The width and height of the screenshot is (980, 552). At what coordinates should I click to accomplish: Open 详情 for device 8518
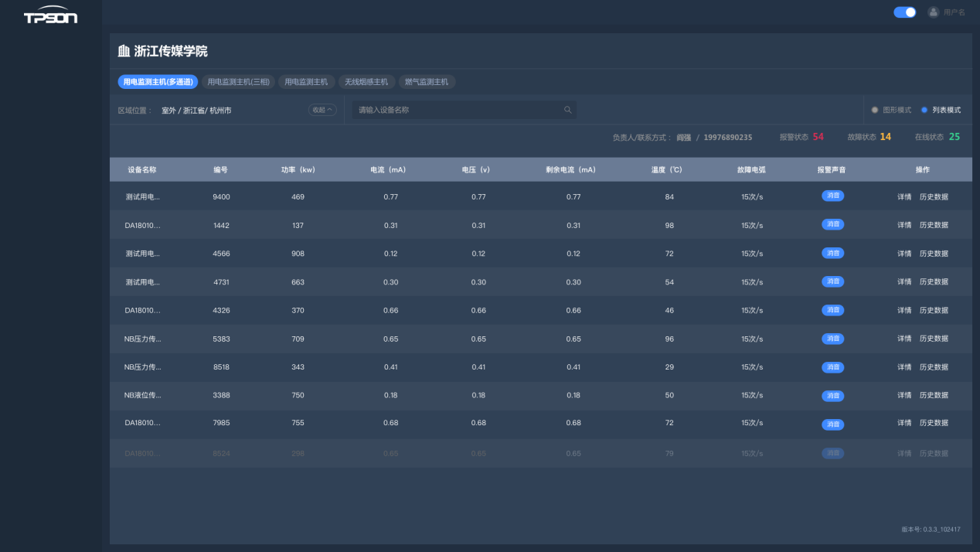point(904,367)
